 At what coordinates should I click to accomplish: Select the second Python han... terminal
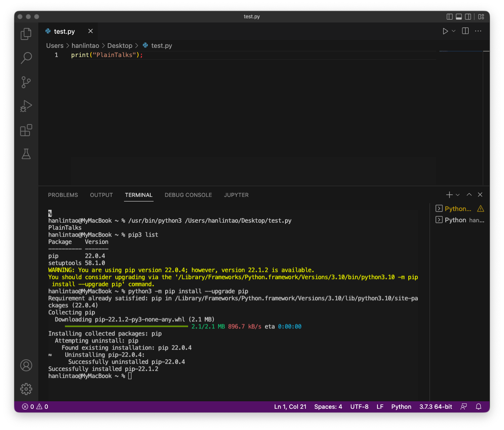(459, 220)
